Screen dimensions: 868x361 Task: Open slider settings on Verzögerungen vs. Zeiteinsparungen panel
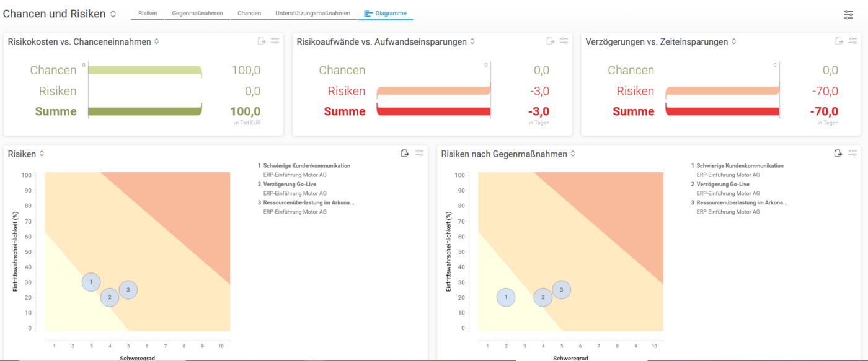tap(854, 40)
